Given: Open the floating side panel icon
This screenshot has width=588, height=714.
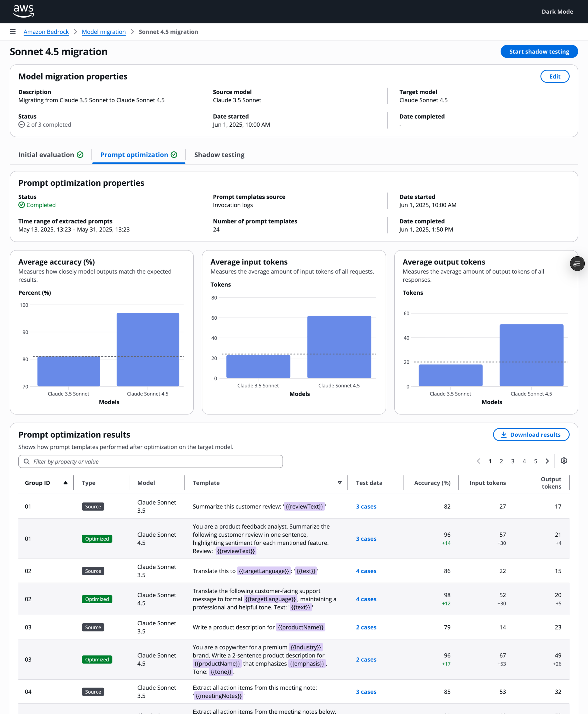Looking at the screenshot, I should (x=577, y=264).
